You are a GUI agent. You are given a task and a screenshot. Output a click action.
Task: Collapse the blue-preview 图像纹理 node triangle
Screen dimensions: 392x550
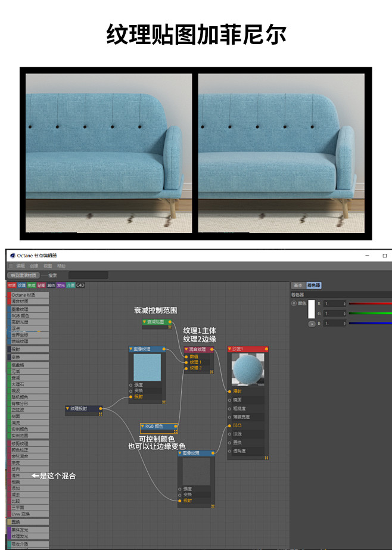(131, 349)
